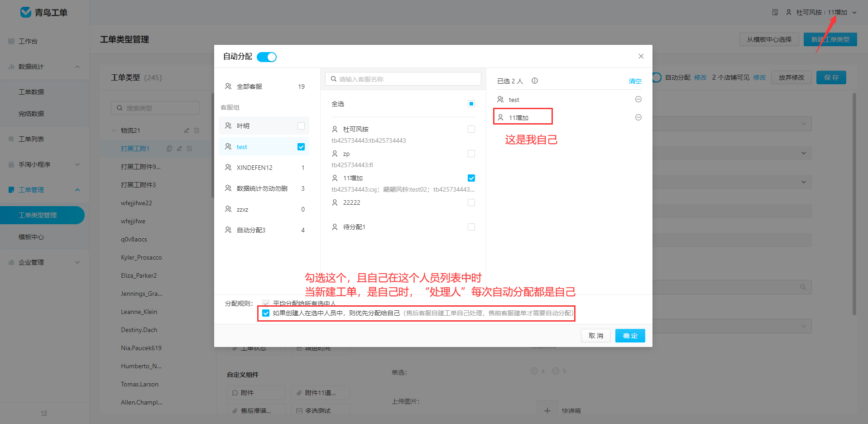The width and height of the screenshot is (868, 424).
Task: Toggle 如果创建人在选中人员中 priority rule checkbox
Action: click(266, 313)
